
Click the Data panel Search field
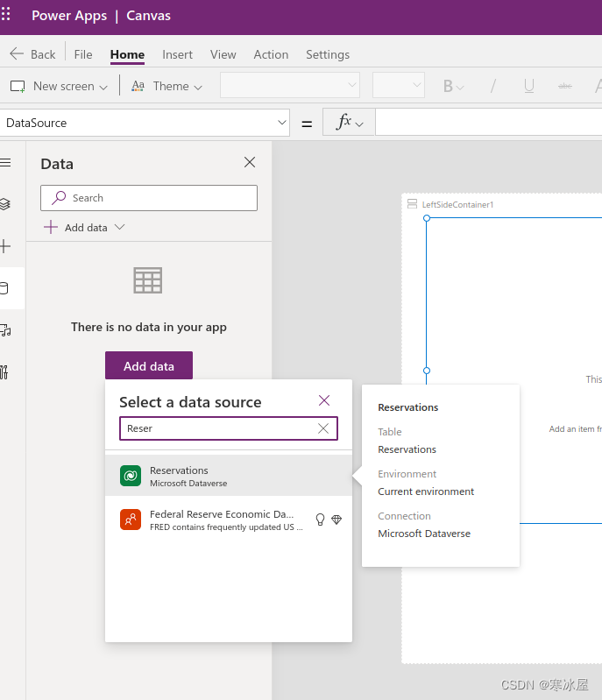(x=149, y=198)
